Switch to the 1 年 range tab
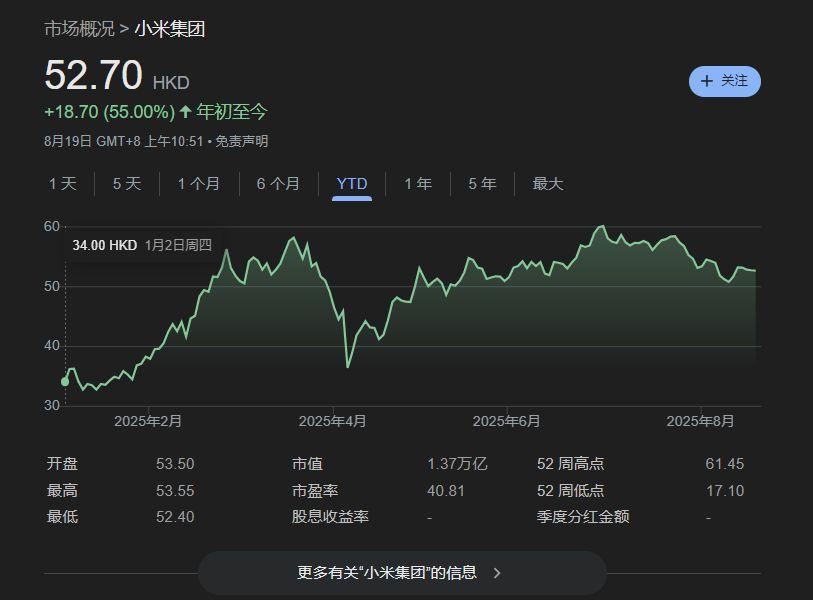The width and height of the screenshot is (813, 600). point(418,184)
